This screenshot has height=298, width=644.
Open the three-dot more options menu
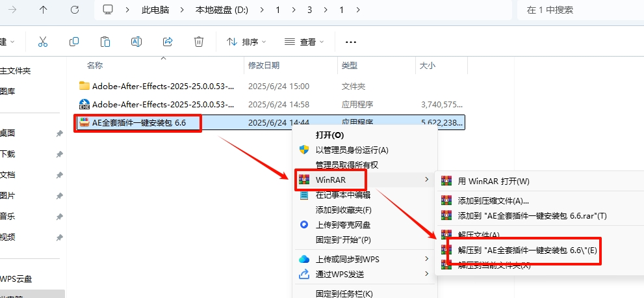coord(351,42)
